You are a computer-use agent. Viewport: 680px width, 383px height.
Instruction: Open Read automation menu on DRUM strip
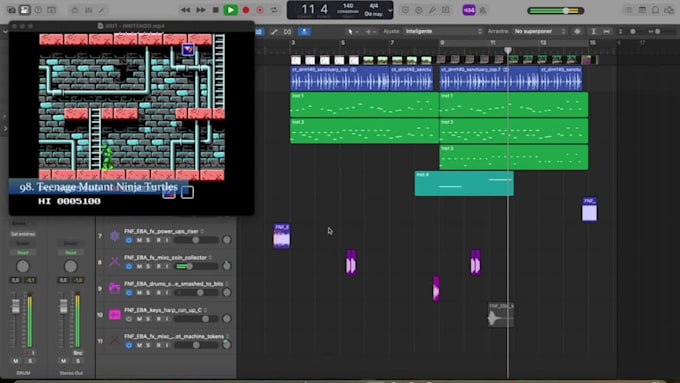point(23,252)
